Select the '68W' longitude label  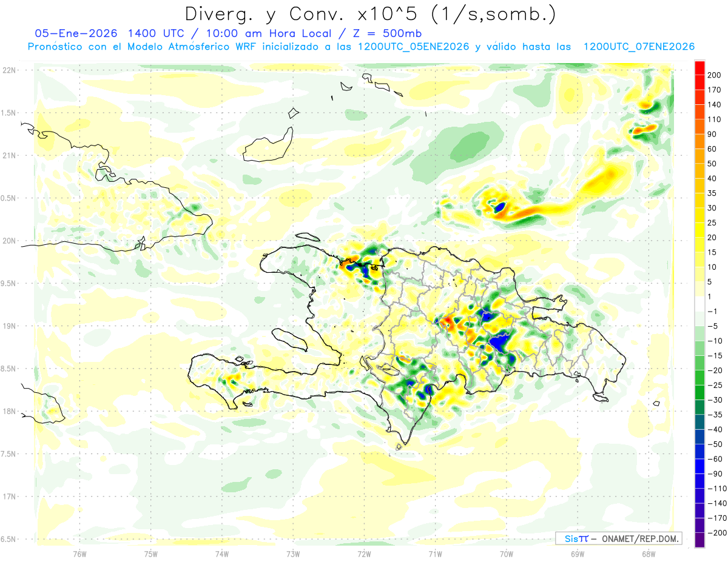point(648,553)
